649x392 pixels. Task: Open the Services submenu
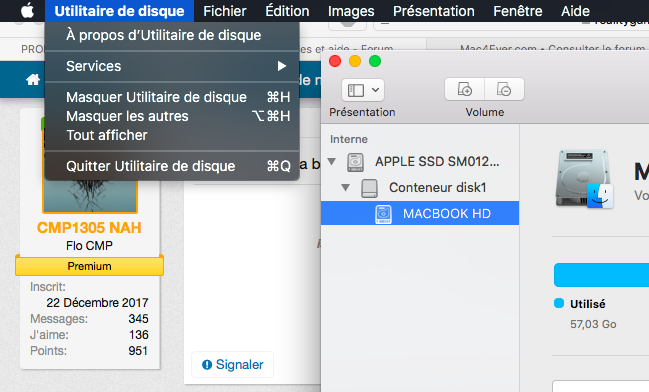tap(172, 66)
